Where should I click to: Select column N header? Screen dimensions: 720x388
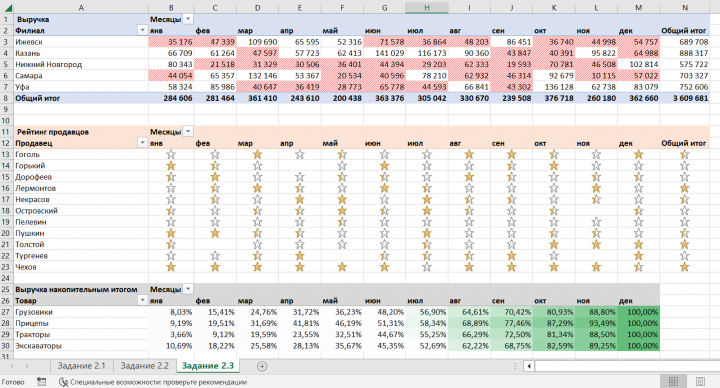tap(685, 8)
